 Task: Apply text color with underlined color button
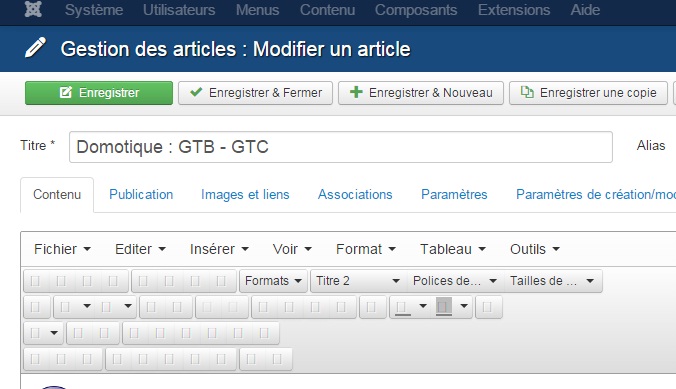pos(403,307)
